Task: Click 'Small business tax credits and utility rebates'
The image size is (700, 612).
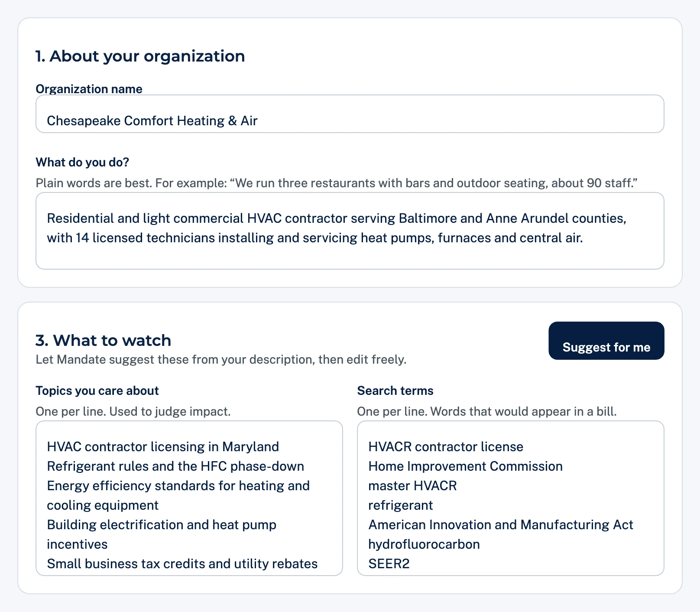Action: (182, 563)
